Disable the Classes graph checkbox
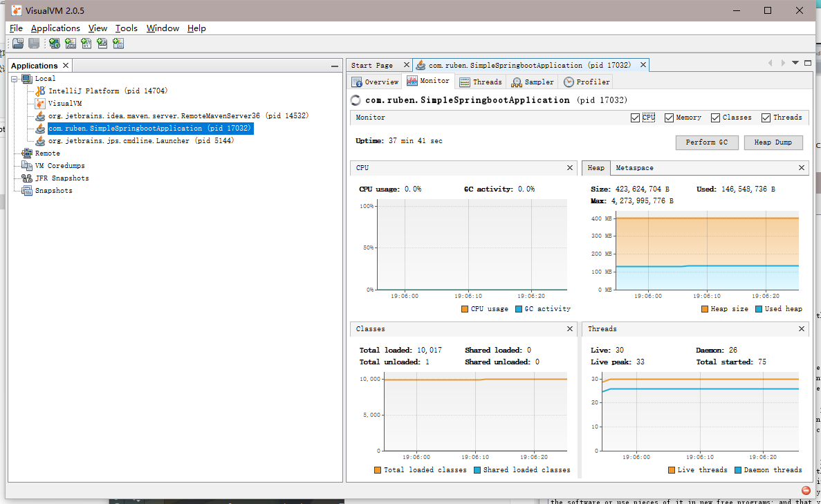The height and width of the screenshot is (504, 821). pyautogui.click(x=715, y=118)
